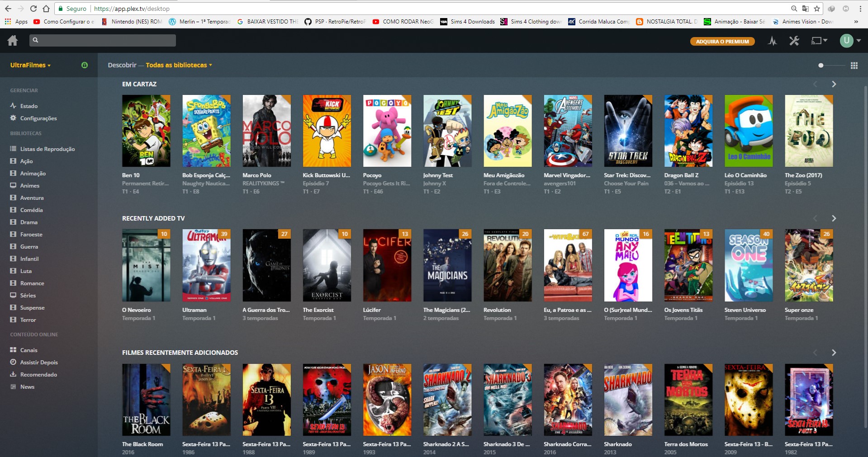Expand the UltraFilmes server dropdown
868x457 pixels.
tap(30, 65)
